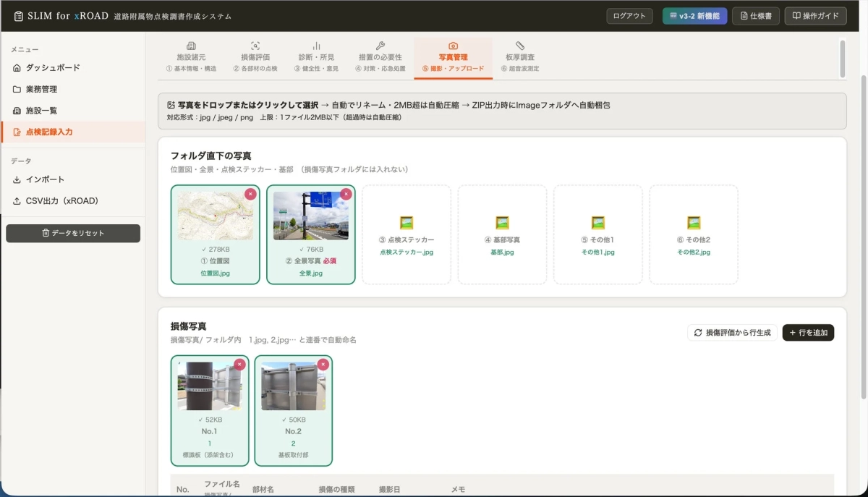Switch to the 診断・所見 tab
The image size is (868, 497).
point(316,57)
